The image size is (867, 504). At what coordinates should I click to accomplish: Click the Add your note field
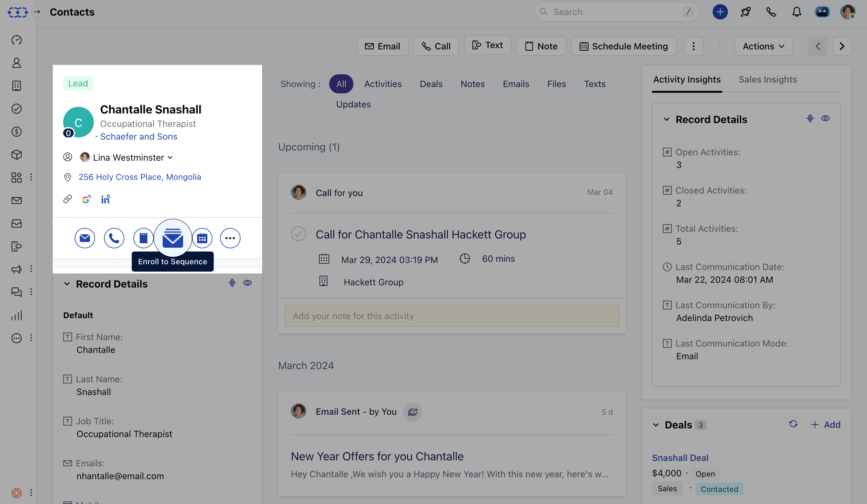point(452,316)
